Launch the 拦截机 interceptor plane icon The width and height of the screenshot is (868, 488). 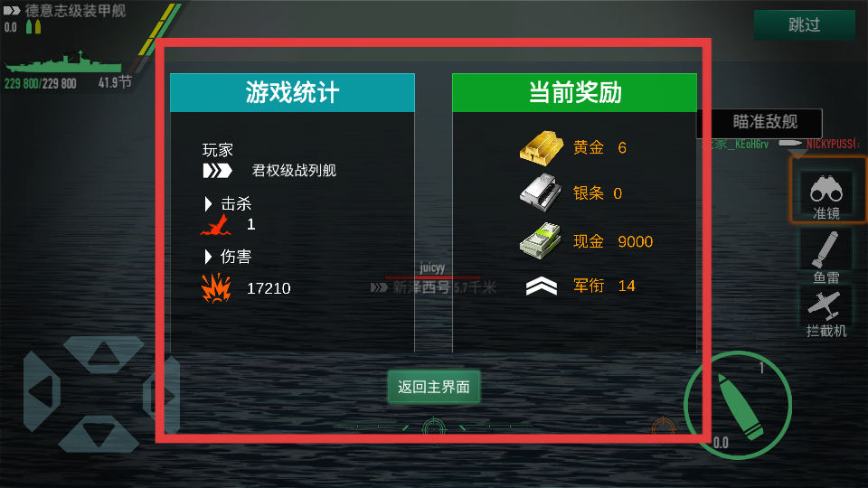click(x=826, y=314)
